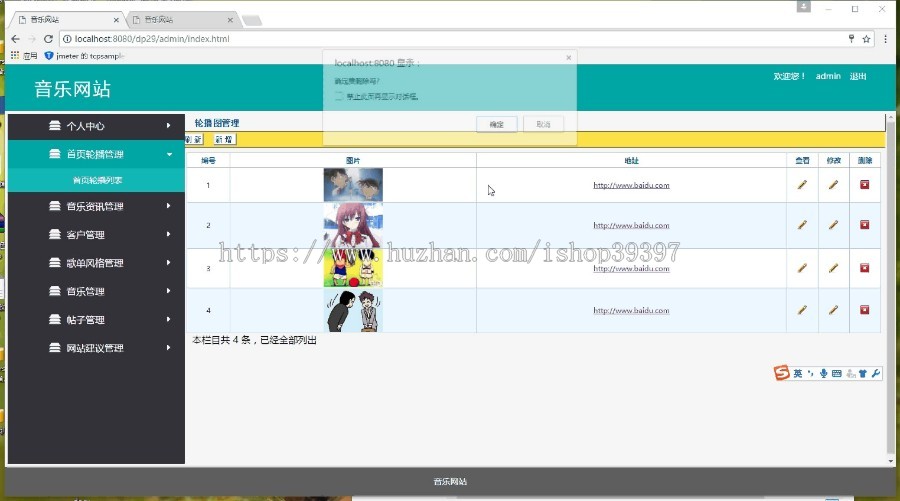Click the red delete icon in row 1
This screenshot has width=900, height=501.
864,185
